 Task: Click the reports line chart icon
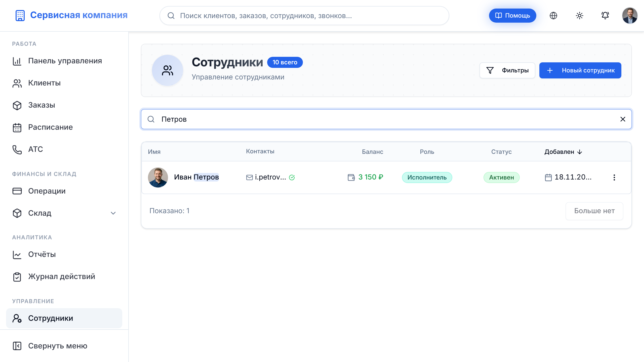pyautogui.click(x=17, y=255)
